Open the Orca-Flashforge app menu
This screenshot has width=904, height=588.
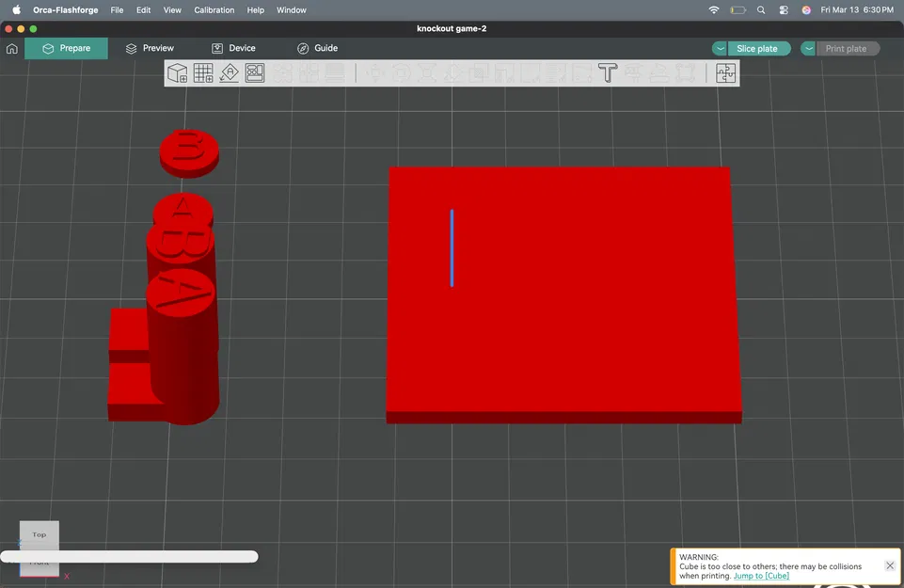[x=65, y=9]
